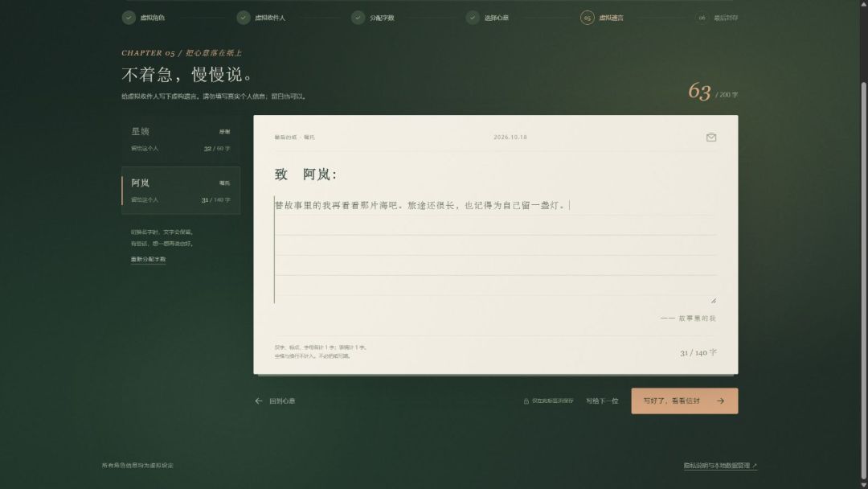Click the CHAPTER 05 subtitle text
Screen dimensions: 868x489
[182, 53]
